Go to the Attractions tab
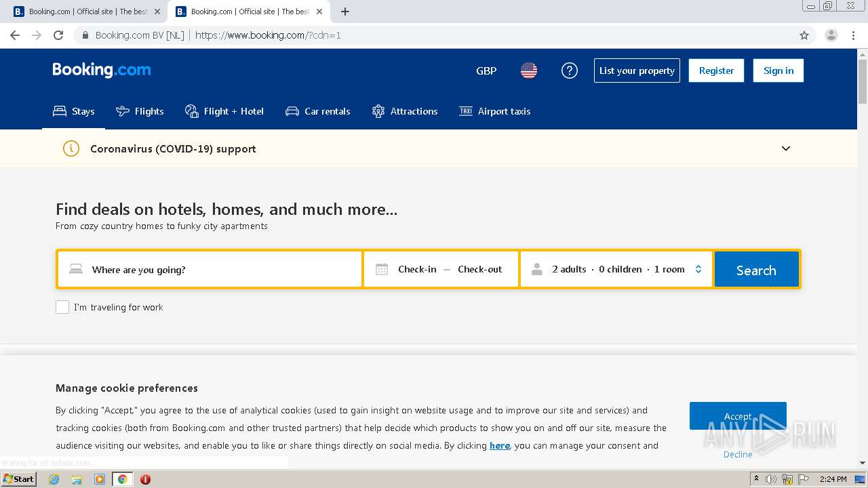 pyautogui.click(x=405, y=111)
